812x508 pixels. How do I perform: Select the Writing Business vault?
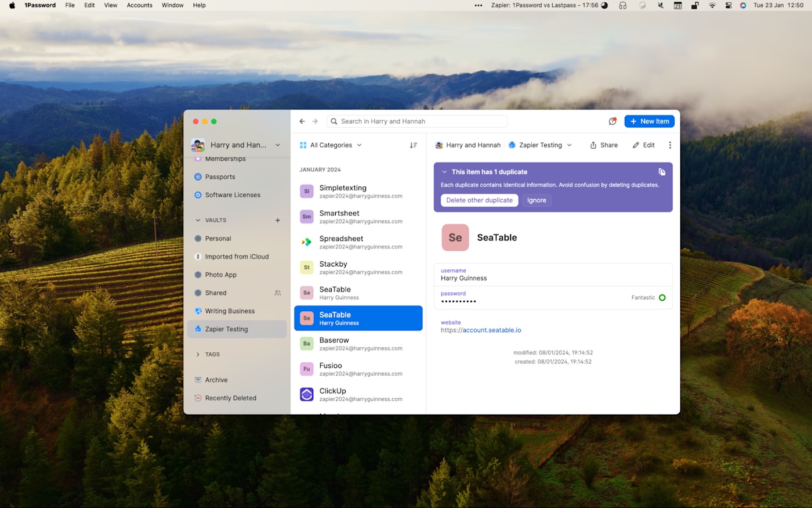(237, 311)
